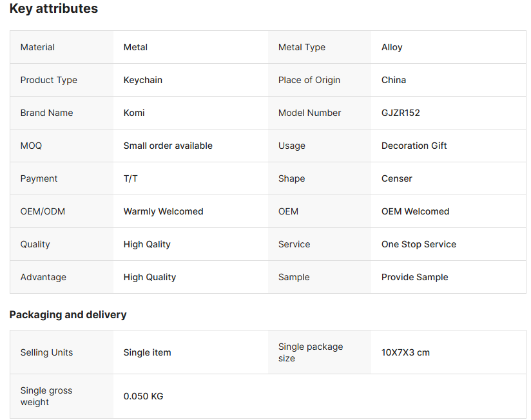Click the Warmly Welcomed value
The image size is (531, 420).
tap(164, 211)
